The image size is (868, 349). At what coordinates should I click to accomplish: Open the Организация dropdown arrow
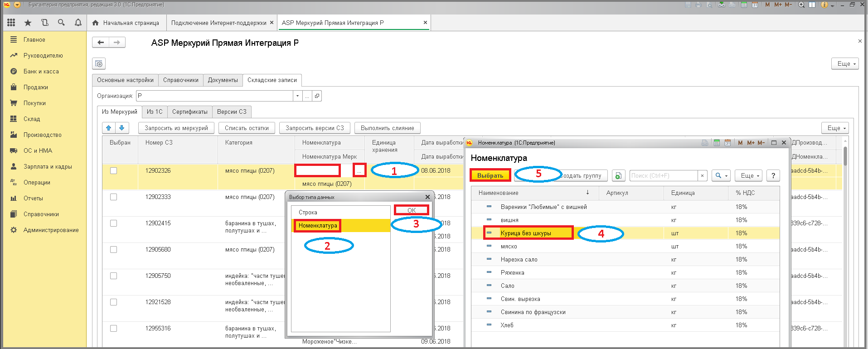pos(297,96)
